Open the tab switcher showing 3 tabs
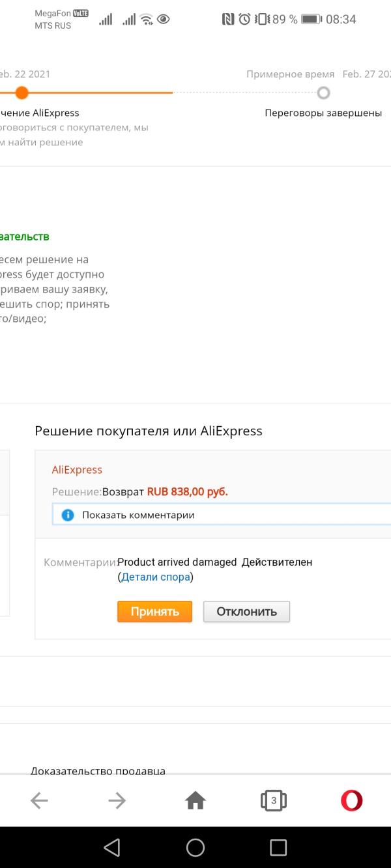Viewport: 391px width, 868px height. coord(274,800)
